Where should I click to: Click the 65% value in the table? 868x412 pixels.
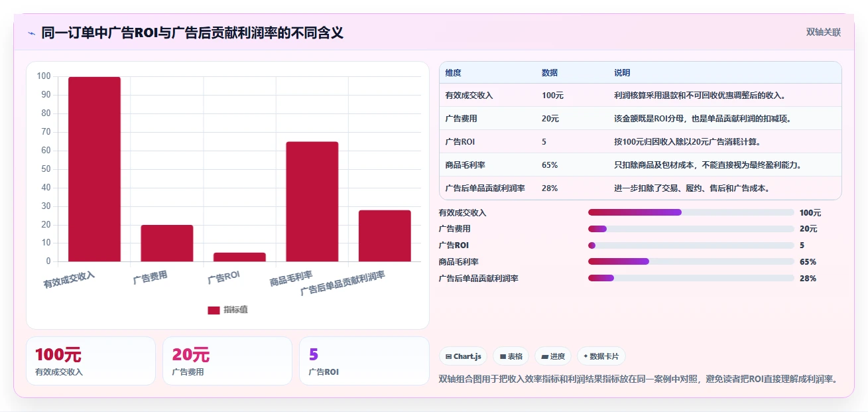coord(550,165)
